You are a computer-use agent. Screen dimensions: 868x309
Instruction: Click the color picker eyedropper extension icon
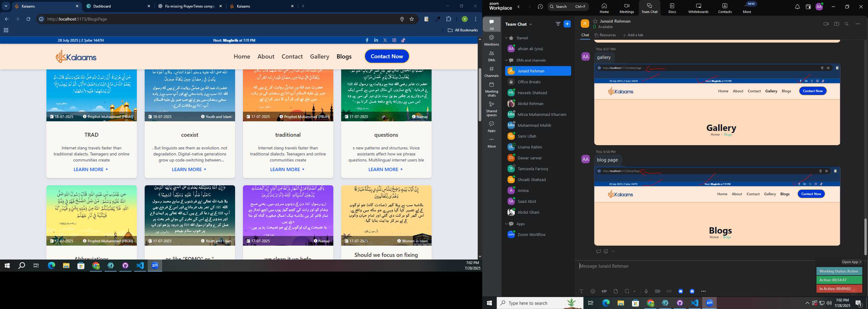tap(438, 19)
